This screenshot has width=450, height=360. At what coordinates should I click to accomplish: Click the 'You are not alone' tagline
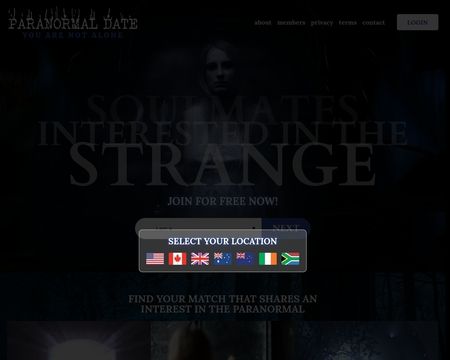point(73,35)
